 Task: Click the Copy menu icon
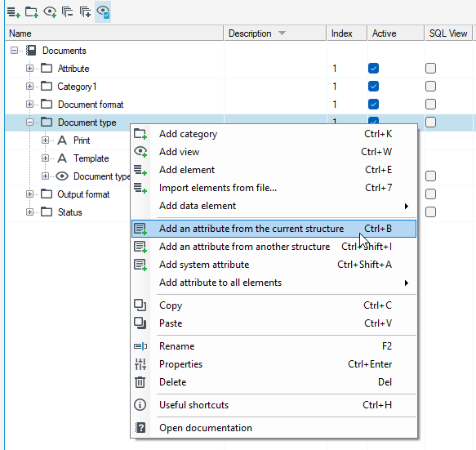pos(140,305)
